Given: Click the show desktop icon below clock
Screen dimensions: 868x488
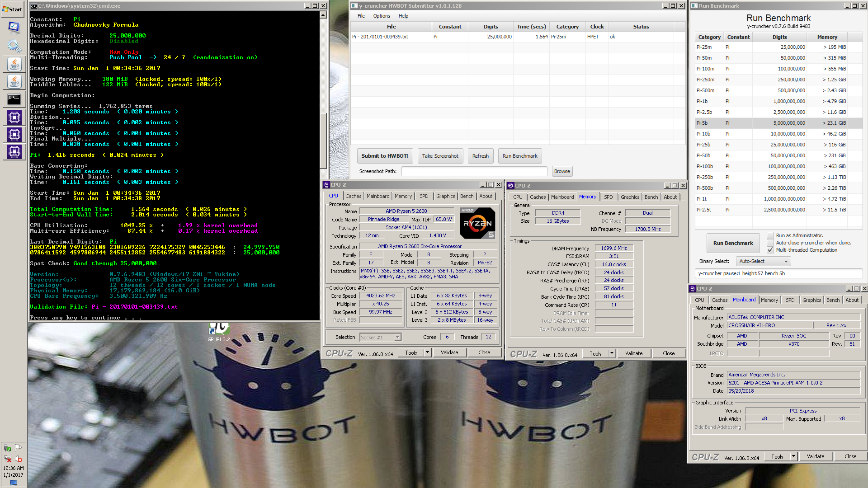Looking at the screenshot, I should pos(14,483).
